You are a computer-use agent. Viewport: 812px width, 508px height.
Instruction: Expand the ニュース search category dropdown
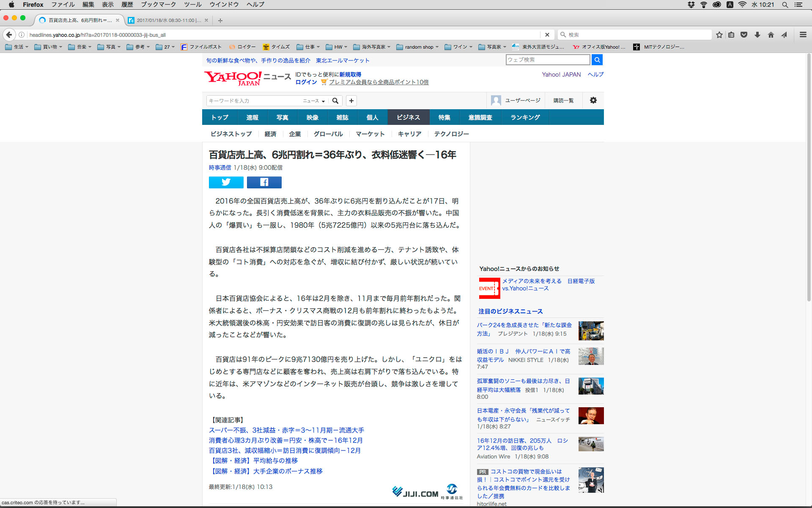314,101
